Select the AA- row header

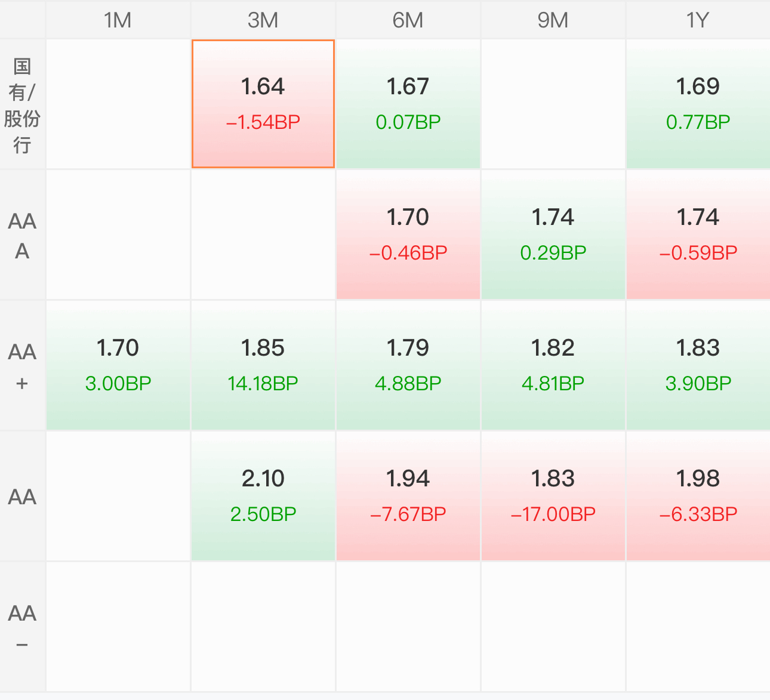coord(22,627)
